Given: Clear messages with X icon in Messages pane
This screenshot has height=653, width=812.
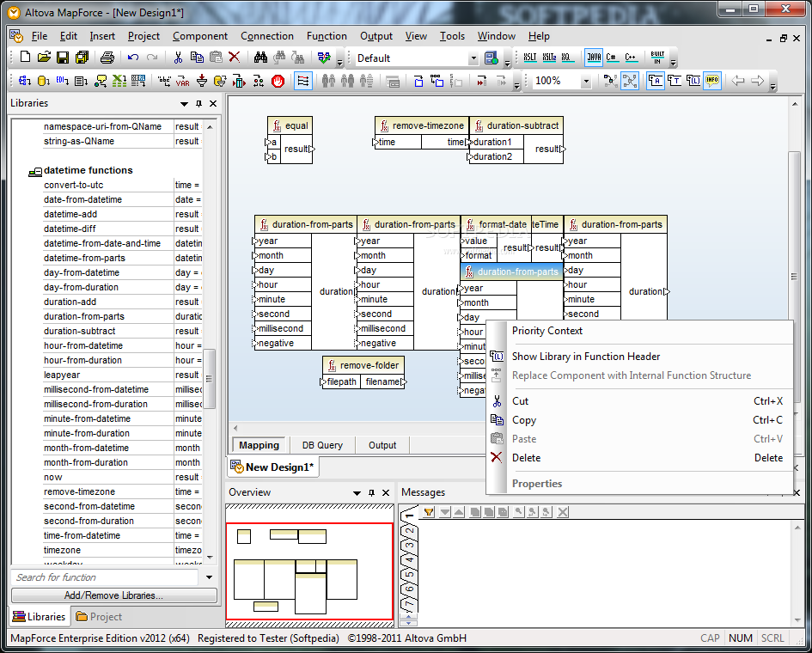Looking at the screenshot, I should click(563, 512).
